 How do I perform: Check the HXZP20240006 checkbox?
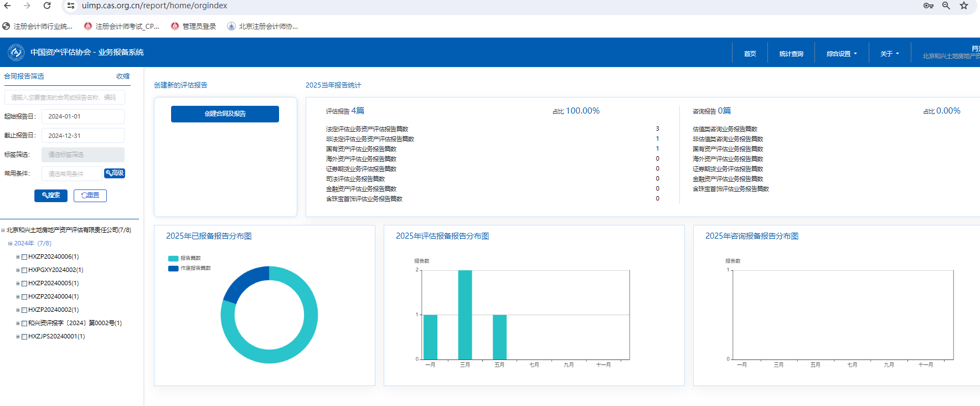click(24, 257)
